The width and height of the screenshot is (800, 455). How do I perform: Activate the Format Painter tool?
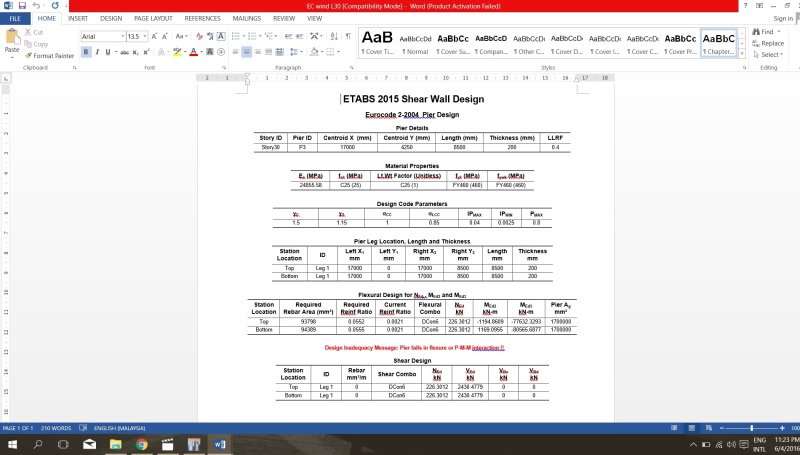tap(49, 56)
